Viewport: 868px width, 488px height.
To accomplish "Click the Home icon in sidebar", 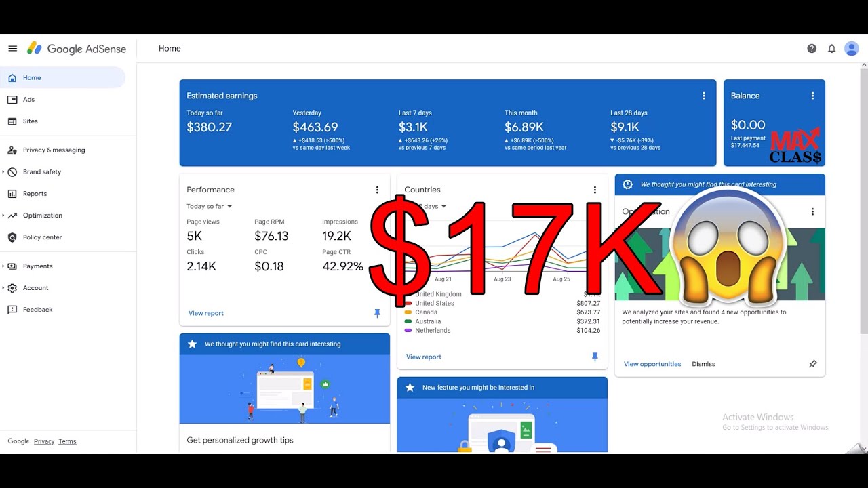I will [12, 78].
